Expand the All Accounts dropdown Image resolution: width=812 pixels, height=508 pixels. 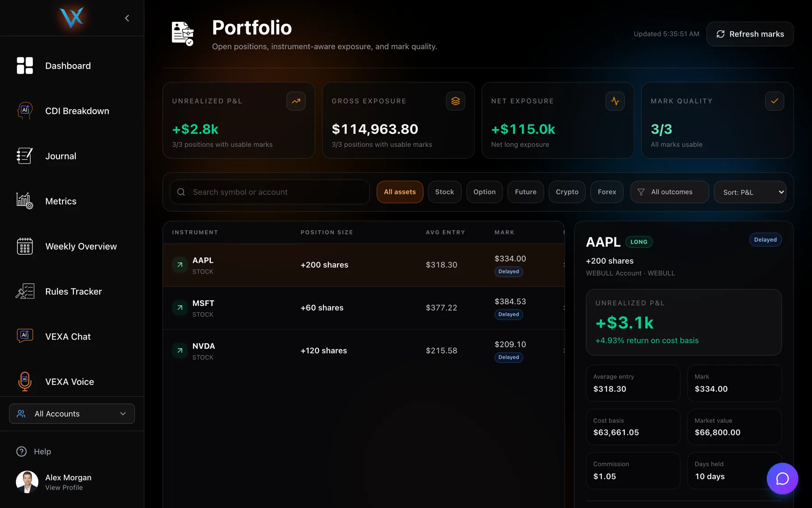(72, 414)
